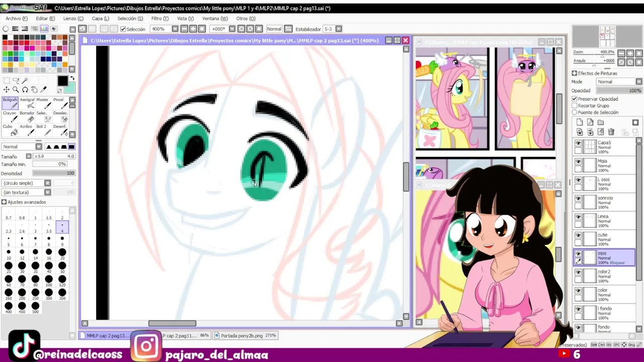Enable Fuente de Selección option
The image size is (644, 362).
click(x=575, y=112)
